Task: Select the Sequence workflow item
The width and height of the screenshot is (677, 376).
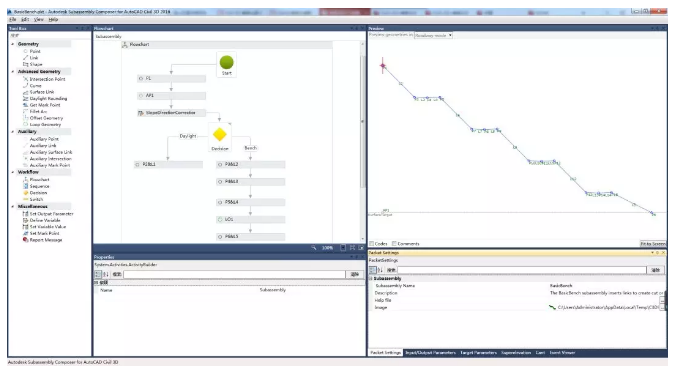Action: 39,186
